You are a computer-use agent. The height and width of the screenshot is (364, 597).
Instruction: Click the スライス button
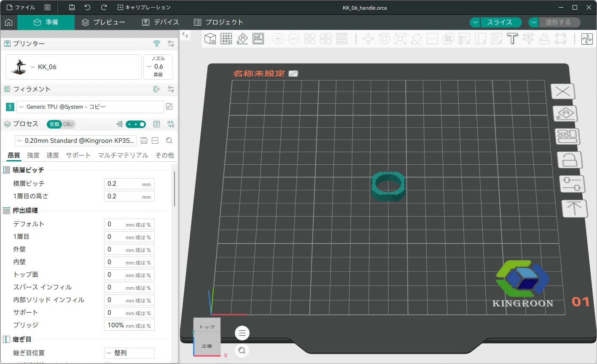tap(500, 22)
